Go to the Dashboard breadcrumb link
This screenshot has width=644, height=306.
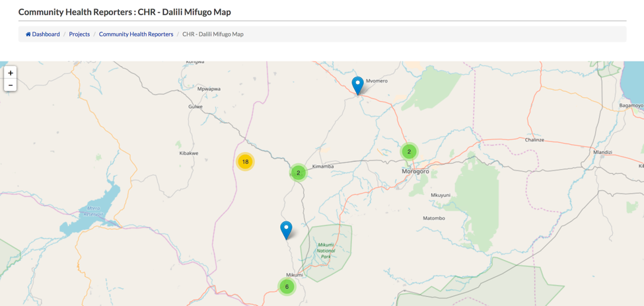pyautogui.click(x=46, y=34)
